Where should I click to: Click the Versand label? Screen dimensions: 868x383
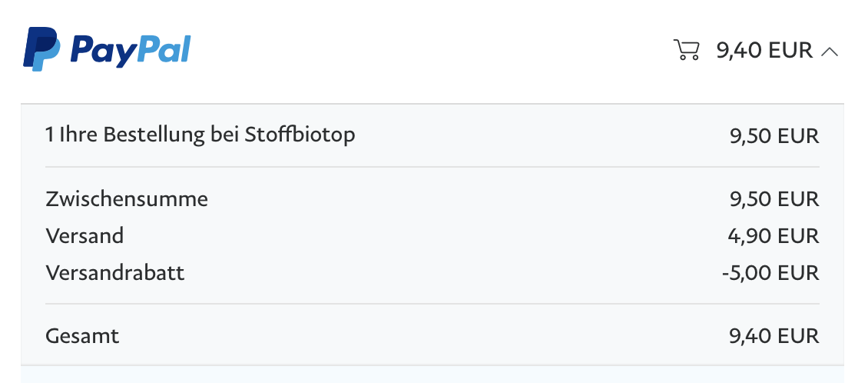[x=84, y=236]
